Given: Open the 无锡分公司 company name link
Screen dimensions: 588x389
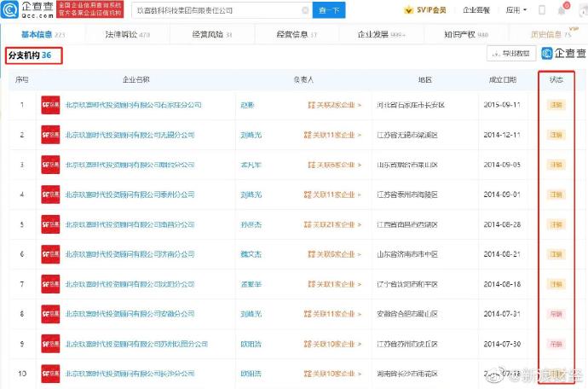Looking at the screenshot, I should [x=130, y=135].
